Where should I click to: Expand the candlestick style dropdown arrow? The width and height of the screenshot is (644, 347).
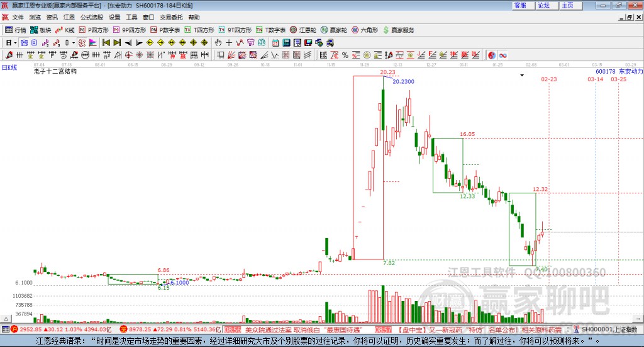pyautogui.click(x=74, y=43)
